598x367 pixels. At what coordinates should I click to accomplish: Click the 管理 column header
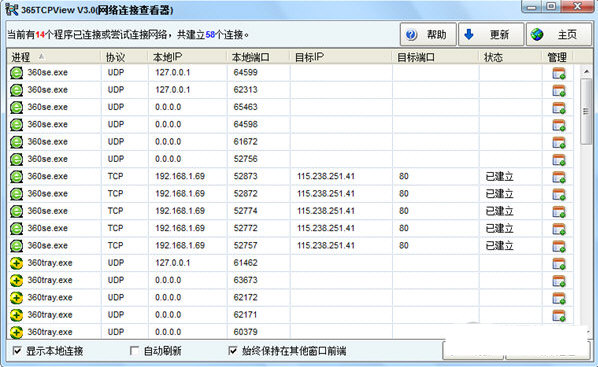[x=558, y=57]
